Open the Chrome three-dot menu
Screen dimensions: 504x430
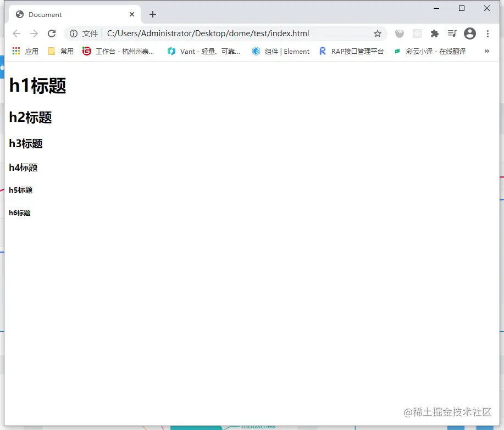pyautogui.click(x=488, y=33)
